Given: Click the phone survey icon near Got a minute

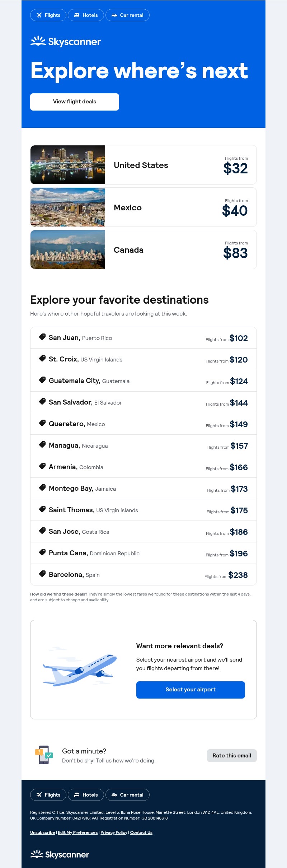Looking at the screenshot, I should pos(44,755).
